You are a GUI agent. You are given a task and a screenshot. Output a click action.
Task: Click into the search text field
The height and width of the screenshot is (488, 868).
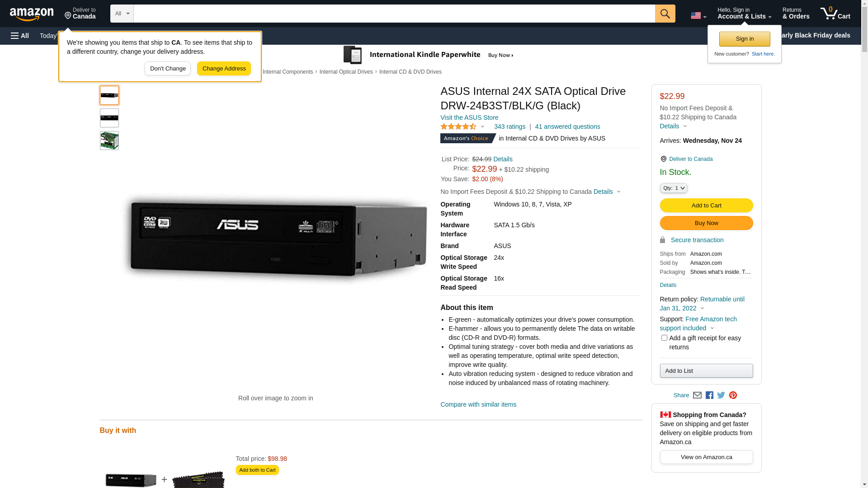[x=394, y=14]
